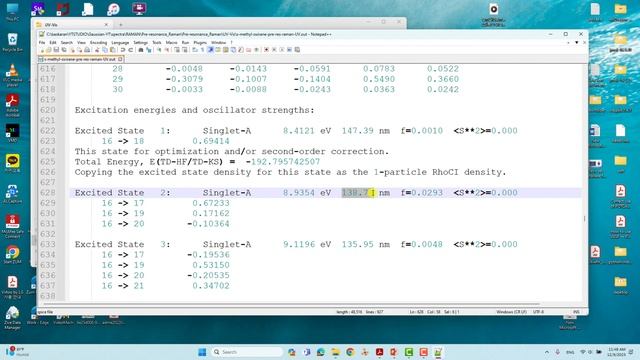Screen dimensions: 640x360
Task: Click the Replace toolbar icon
Action: click(149, 50)
